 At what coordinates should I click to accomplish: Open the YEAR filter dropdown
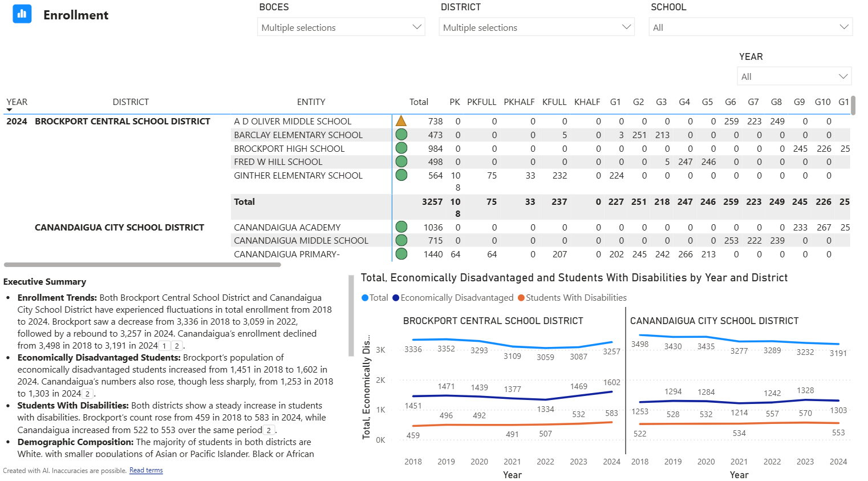(x=793, y=76)
